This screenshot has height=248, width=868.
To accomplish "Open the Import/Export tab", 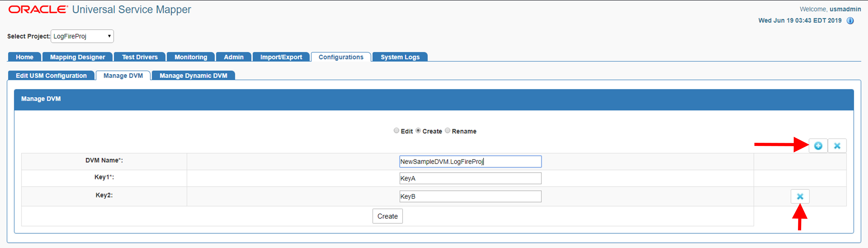I will (281, 57).
